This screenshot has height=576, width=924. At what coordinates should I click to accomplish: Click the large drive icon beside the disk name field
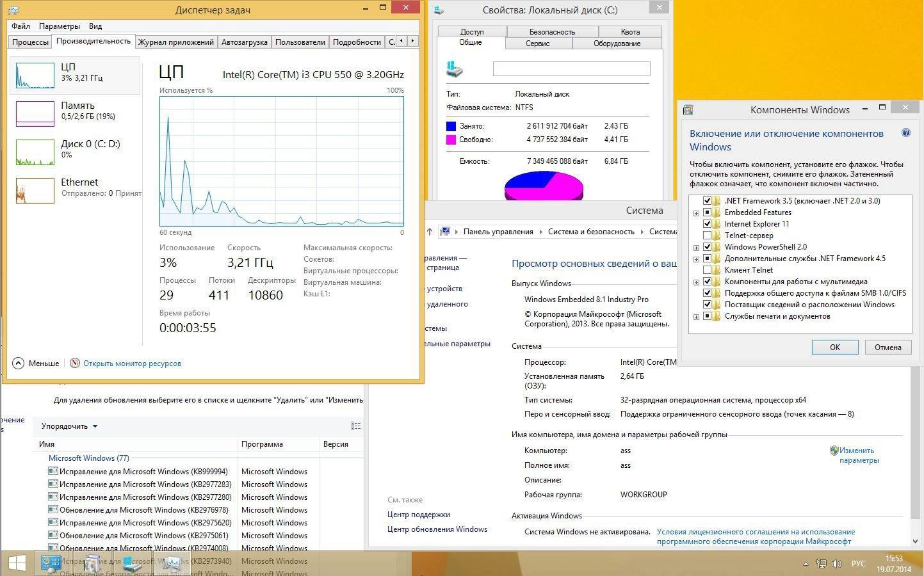click(455, 69)
